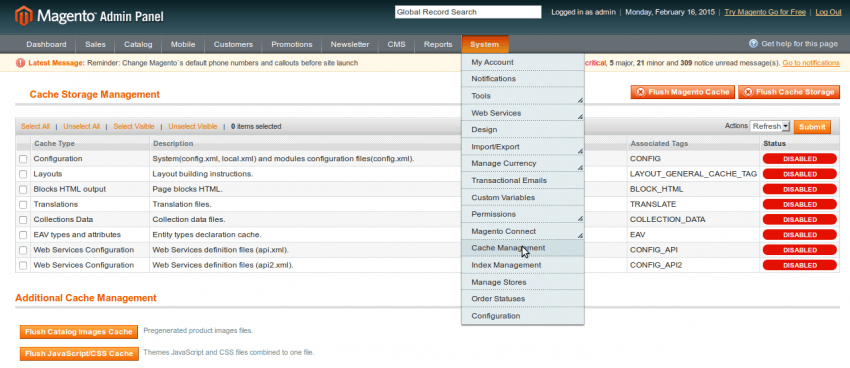The image size is (850, 368).
Task: Click DISABLED status badge for CONFIG row
Action: (800, 159)
